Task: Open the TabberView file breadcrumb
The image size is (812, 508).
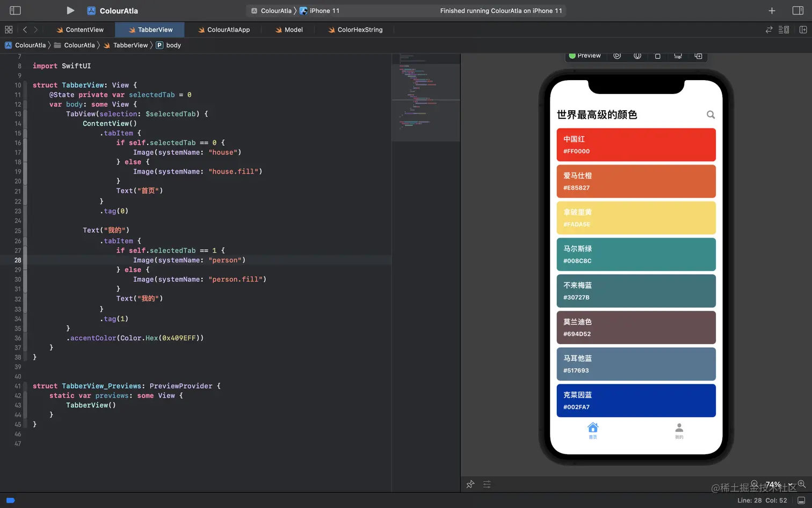Action: [126, 45]
